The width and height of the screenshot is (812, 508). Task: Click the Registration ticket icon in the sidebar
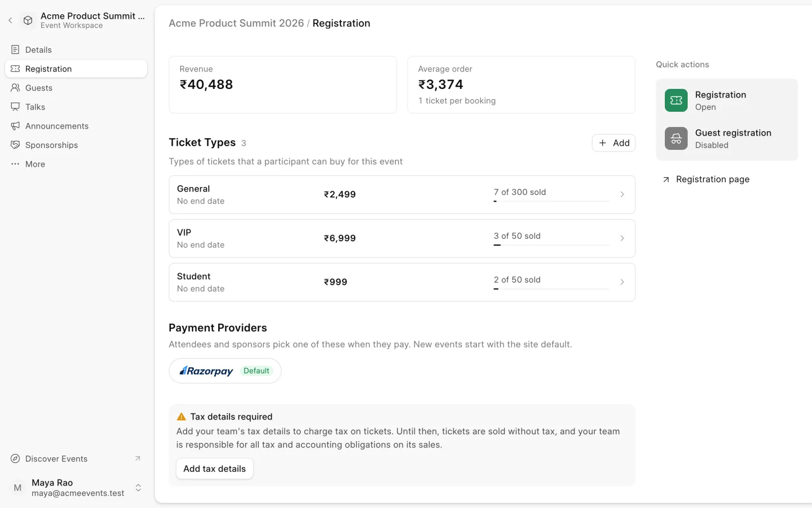[x=15, y=69]
